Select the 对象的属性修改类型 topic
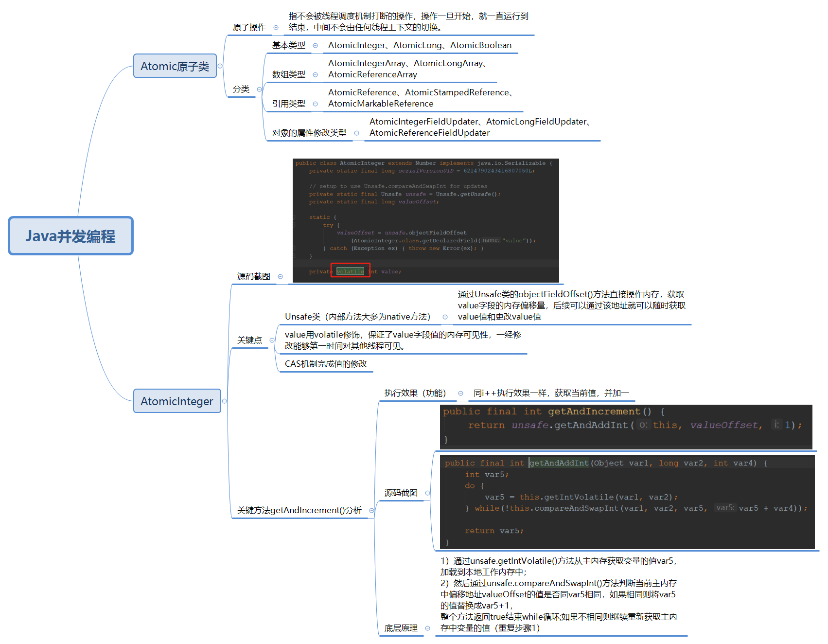828x644 pixels. (x=309, y=133)
